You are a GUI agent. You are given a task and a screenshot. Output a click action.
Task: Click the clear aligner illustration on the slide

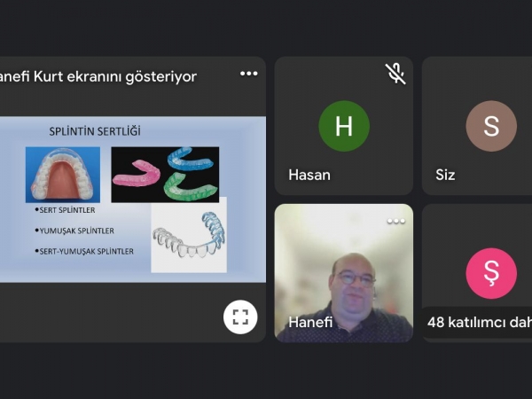(189, 238)
